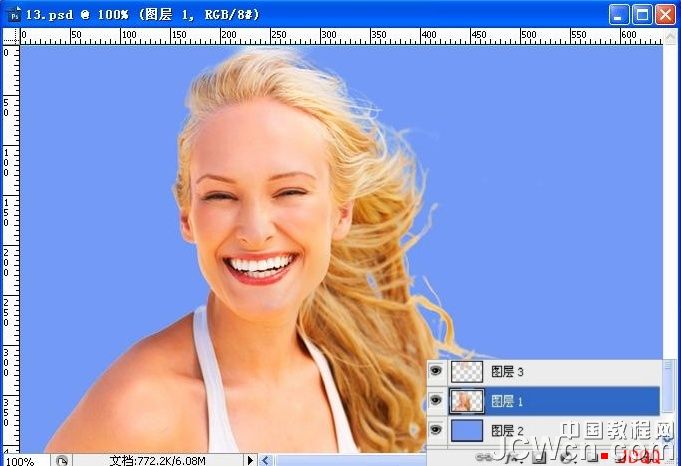Click the 图层 1 layer thumbnail
Viewport: 681px width, 466px height.
click(466, 401)
